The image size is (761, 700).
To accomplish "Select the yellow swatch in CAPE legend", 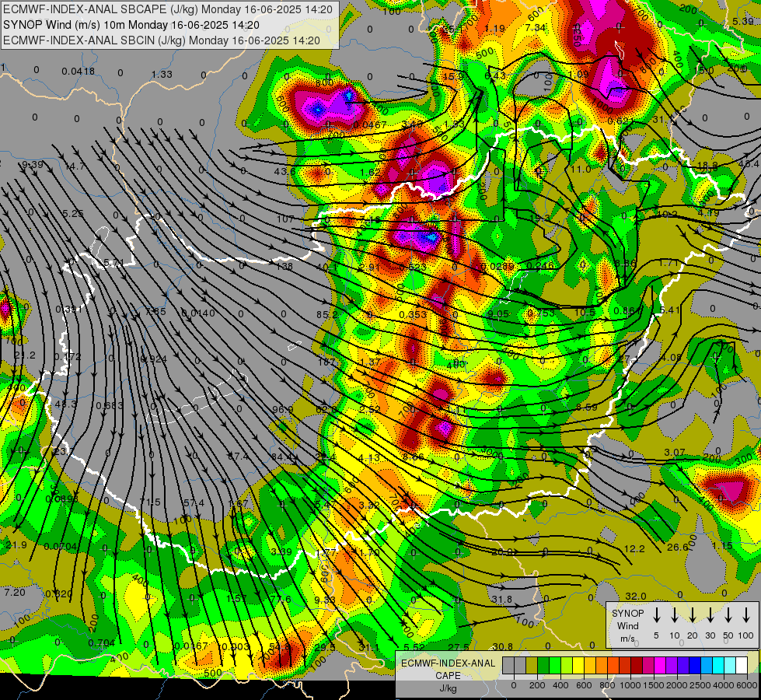I will point(578,666).
